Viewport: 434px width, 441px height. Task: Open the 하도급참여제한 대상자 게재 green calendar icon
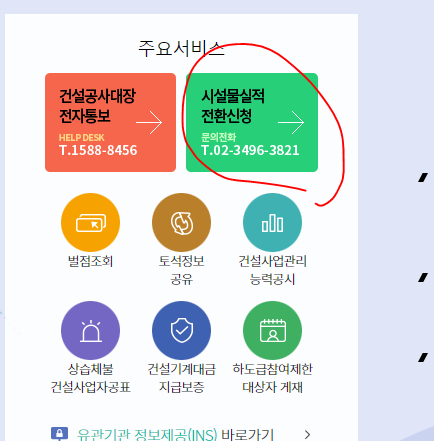272,330
